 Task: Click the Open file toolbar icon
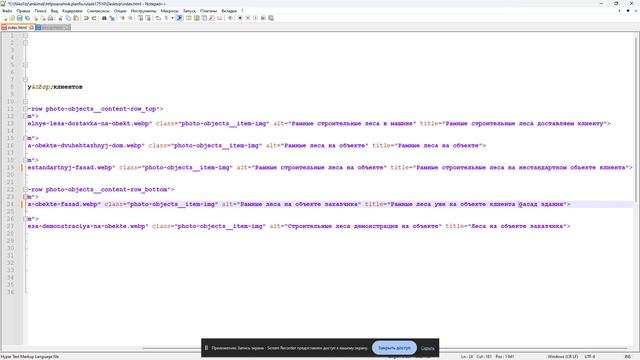click(12, 18)
